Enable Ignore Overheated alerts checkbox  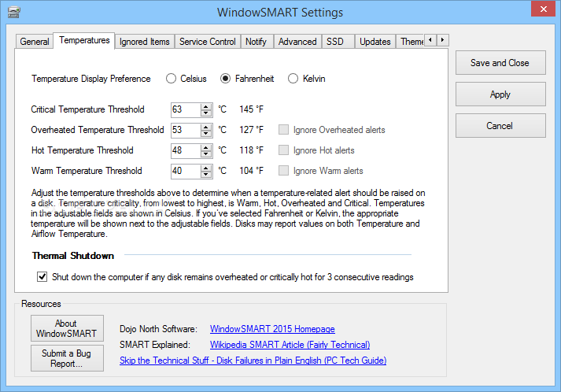[x=283, y=130]
